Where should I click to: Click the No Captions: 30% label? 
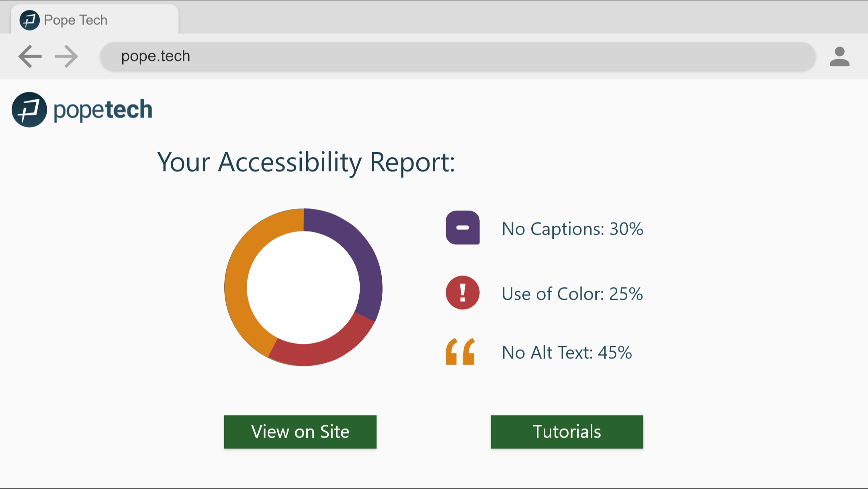(572, 229)
